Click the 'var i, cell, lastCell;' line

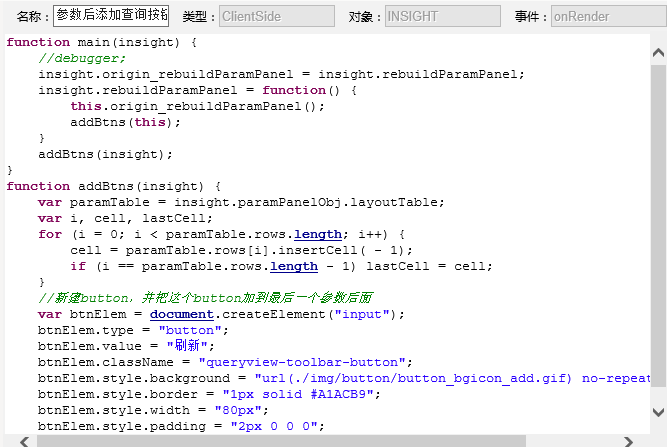pyautogui.click(x=125, y=218)
